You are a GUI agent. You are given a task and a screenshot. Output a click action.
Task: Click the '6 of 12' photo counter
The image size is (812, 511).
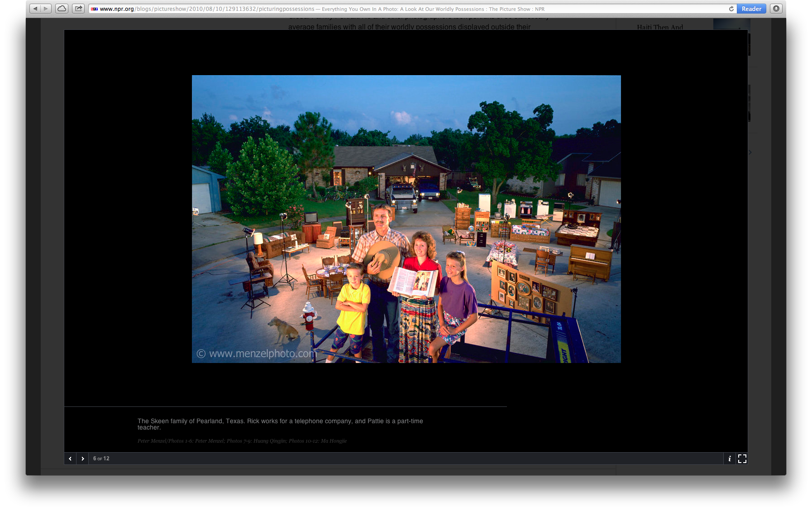point(101,458)
